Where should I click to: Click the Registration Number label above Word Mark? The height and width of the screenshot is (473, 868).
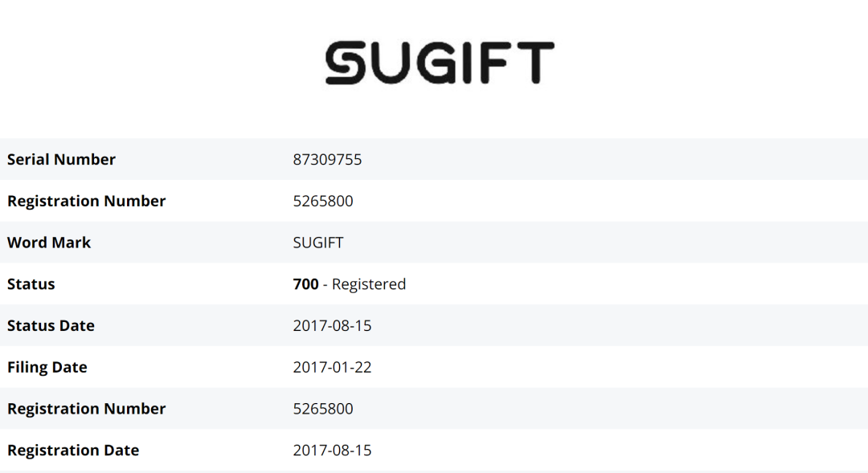[x=86, y=201]
